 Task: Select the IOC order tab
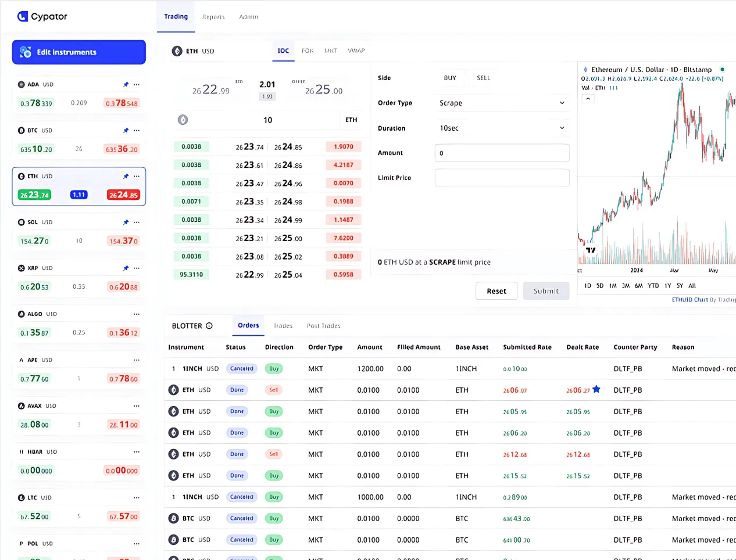[283, 51]
